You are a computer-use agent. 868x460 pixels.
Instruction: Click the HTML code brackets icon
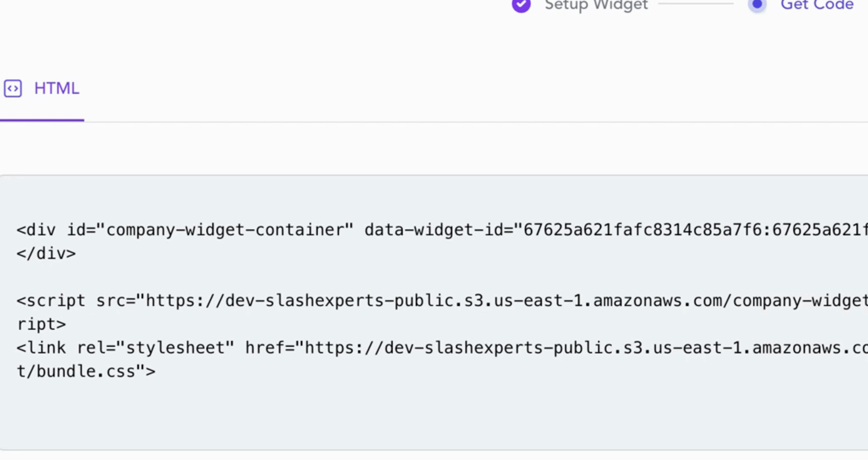[13, 89]
